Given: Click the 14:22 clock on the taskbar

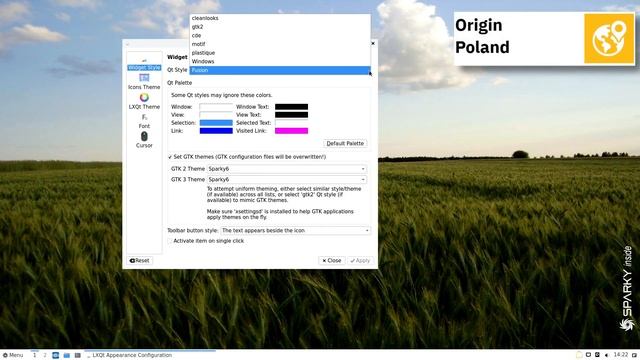Looking at the screenshot, I should (x=620, y=355).
